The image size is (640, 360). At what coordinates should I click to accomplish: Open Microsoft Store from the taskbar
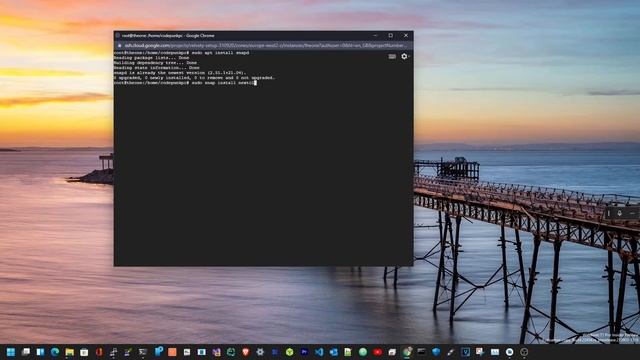[x=84, y=352]
